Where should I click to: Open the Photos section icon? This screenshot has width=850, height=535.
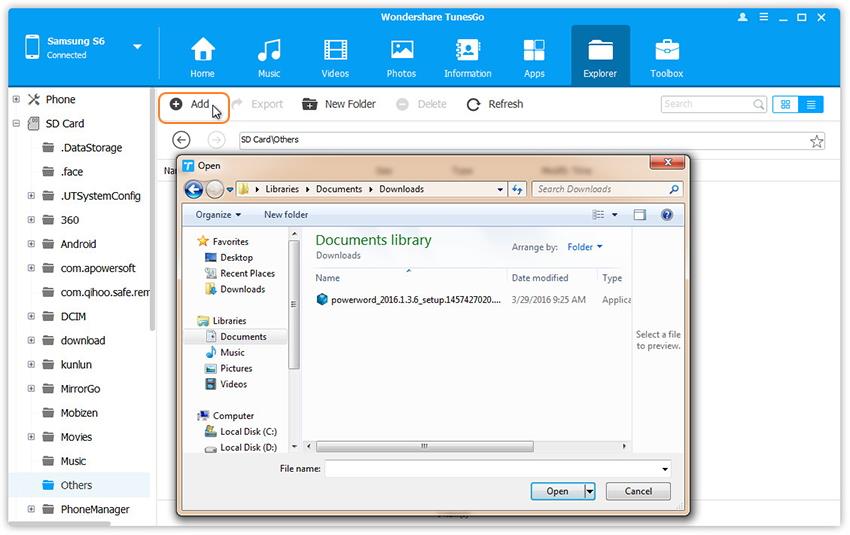pyautogui.click(x=401, y=51)
